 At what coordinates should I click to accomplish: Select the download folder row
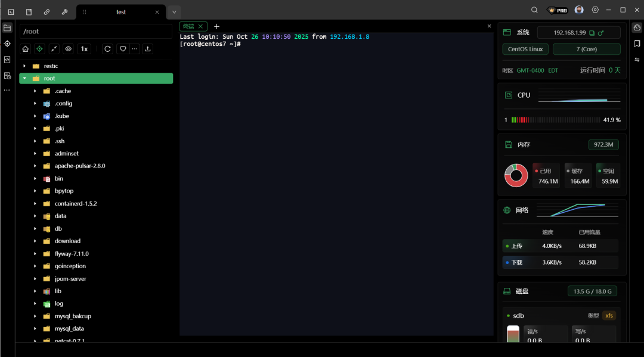coord(96,241)
